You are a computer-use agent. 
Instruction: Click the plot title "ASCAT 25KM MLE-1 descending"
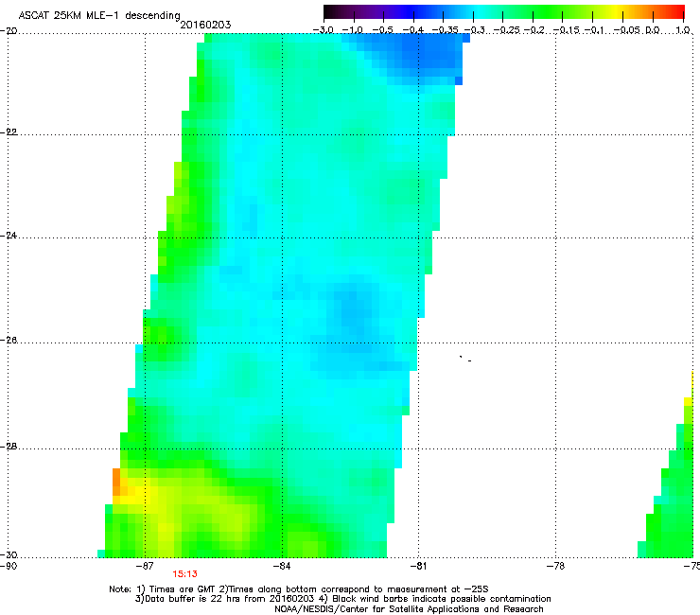99,15
